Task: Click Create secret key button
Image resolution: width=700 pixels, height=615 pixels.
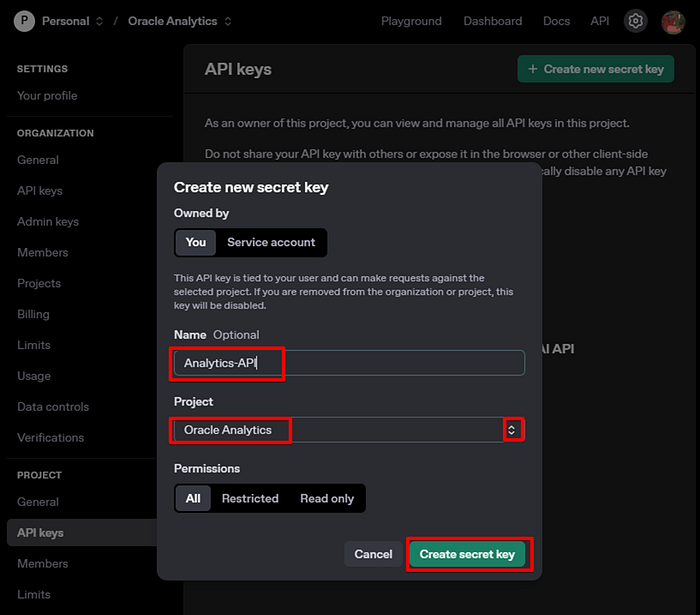Action: 467,554
